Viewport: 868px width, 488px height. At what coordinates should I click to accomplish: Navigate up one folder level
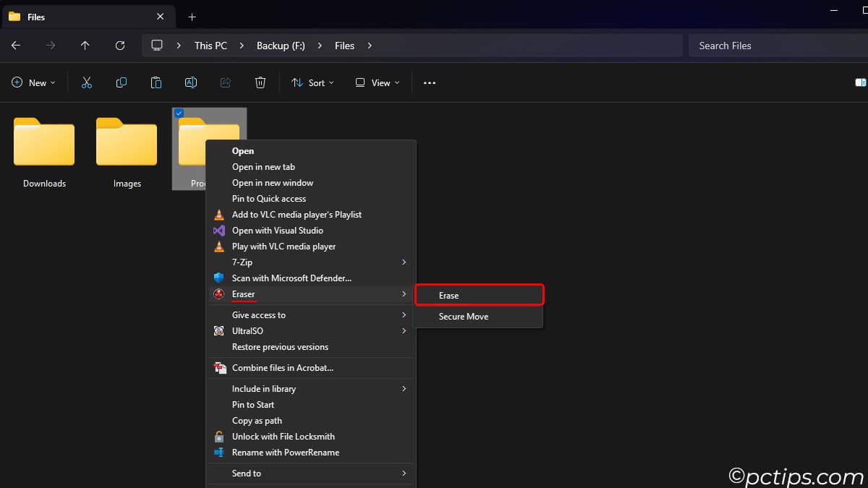coord(85,45)
